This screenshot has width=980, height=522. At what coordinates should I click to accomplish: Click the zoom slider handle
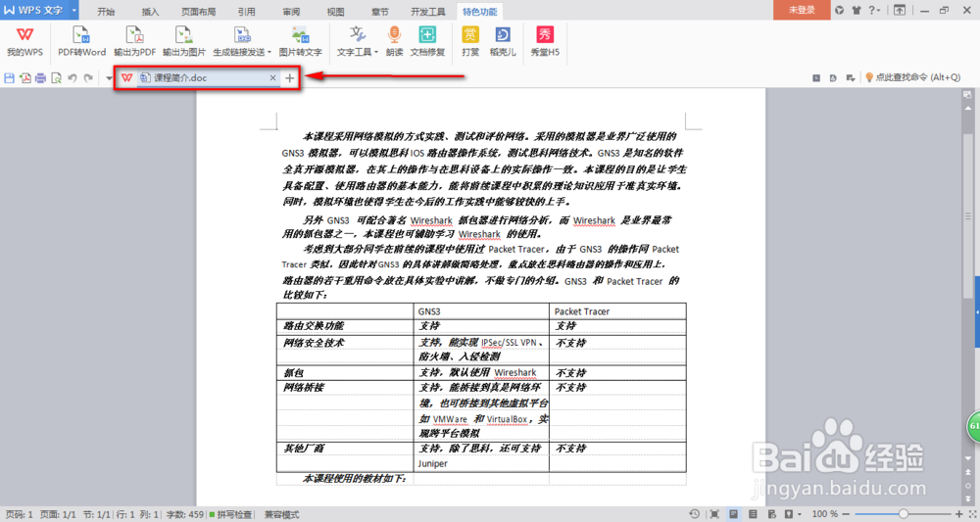click(904, 514)
